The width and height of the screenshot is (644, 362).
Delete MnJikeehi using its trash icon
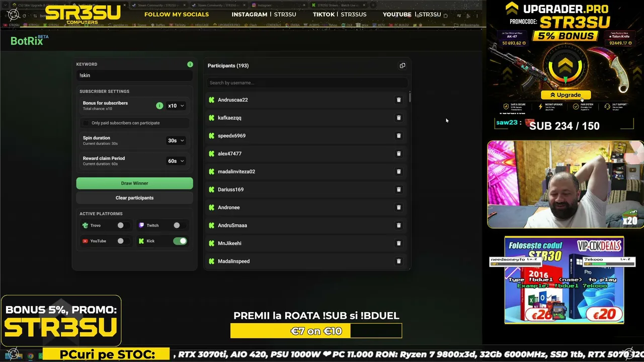[398, 243]
